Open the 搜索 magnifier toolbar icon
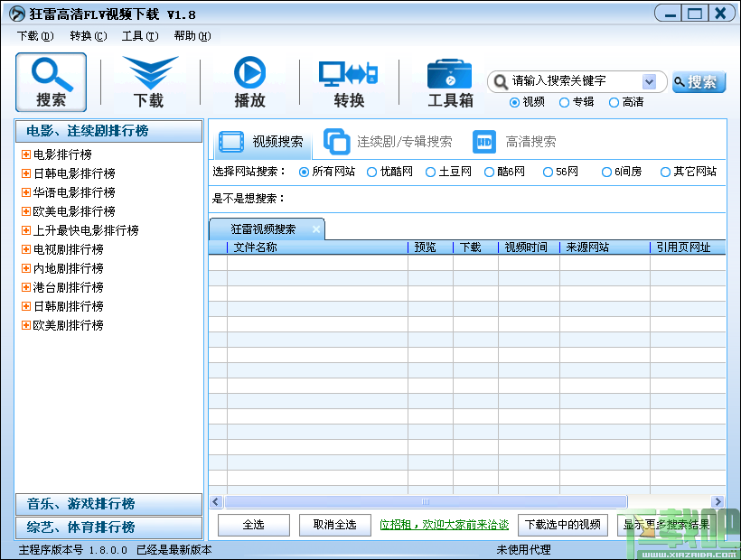The image size is (741, 560). click(x=51, y=81)
